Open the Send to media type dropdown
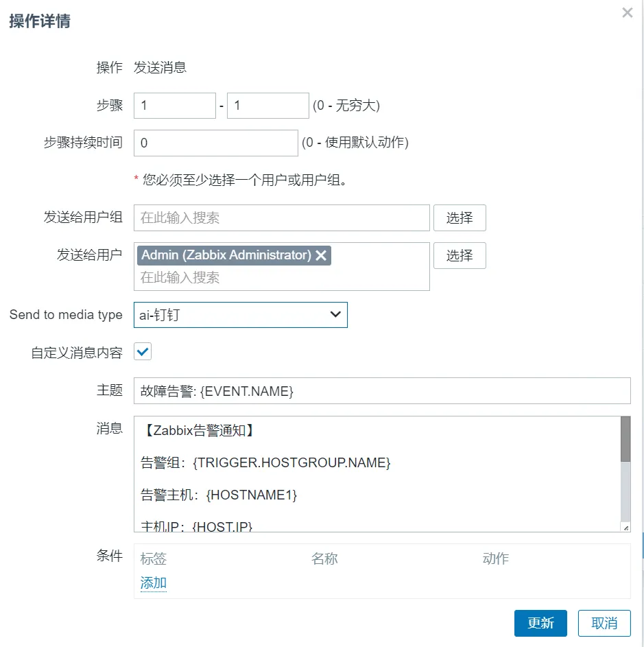This screenshot has height=647, width=644. [x=240, y=315]
